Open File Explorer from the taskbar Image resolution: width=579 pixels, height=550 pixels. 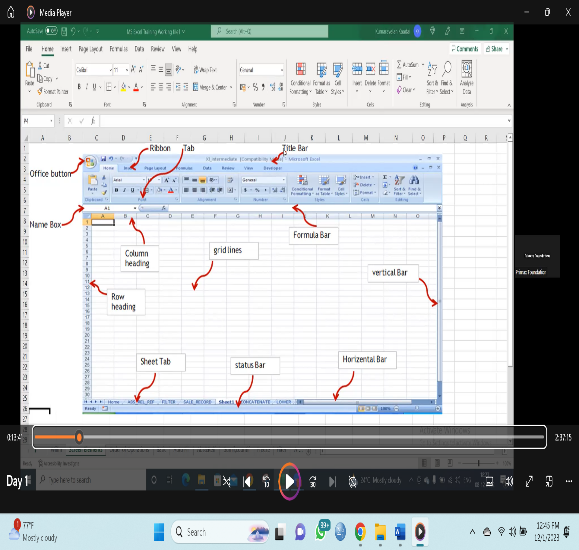click(380, 532)
